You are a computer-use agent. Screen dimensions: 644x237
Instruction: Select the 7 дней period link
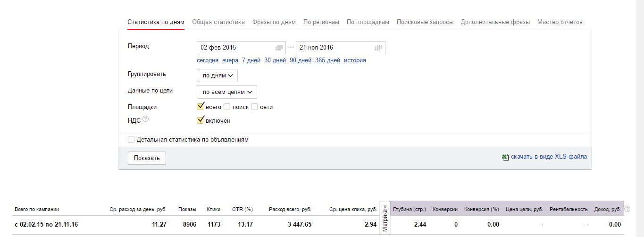click(x=251, y=60)
